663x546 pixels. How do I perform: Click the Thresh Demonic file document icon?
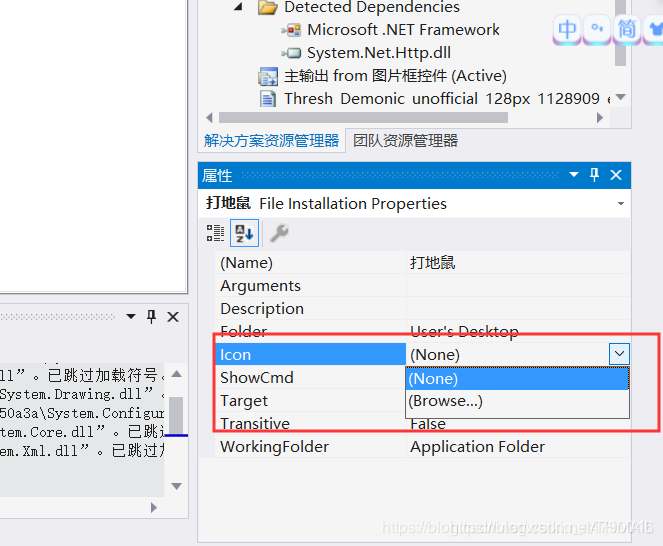268,99
